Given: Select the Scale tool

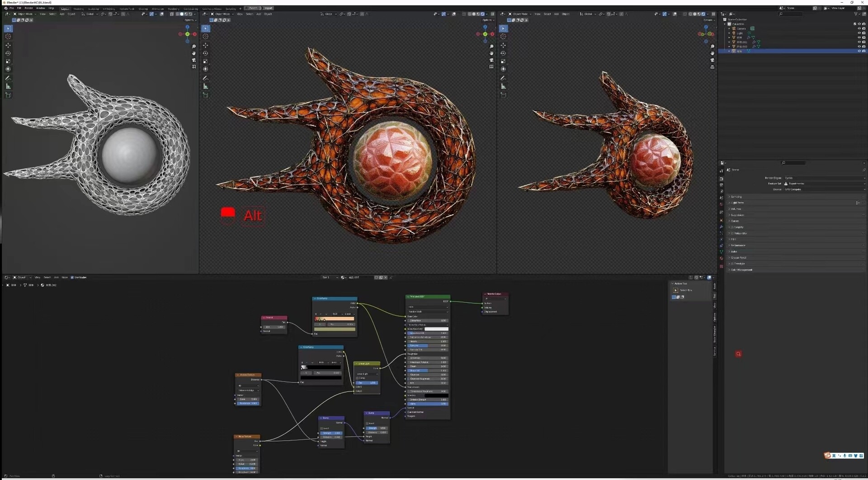Looking at the screenshot, I should click(x=8, y=60).
